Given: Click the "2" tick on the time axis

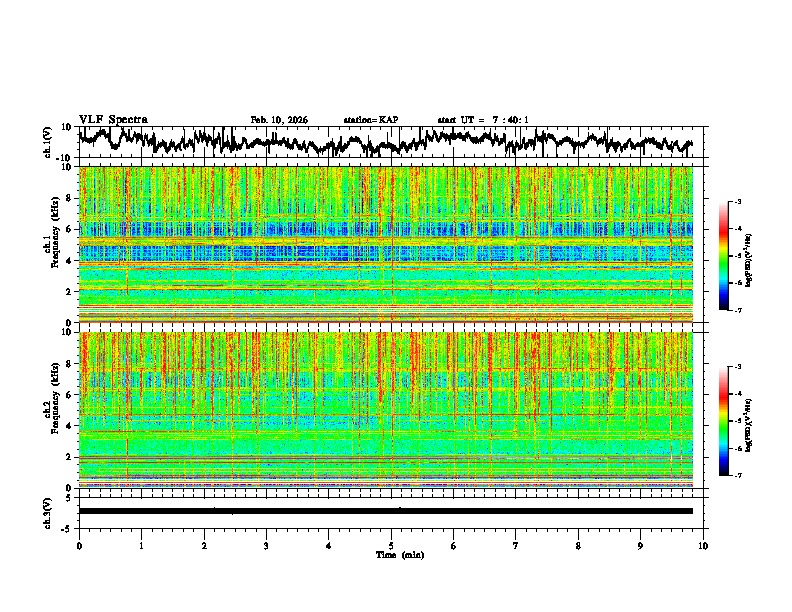Looking at the screenshot, I should (x=204, y=546).
